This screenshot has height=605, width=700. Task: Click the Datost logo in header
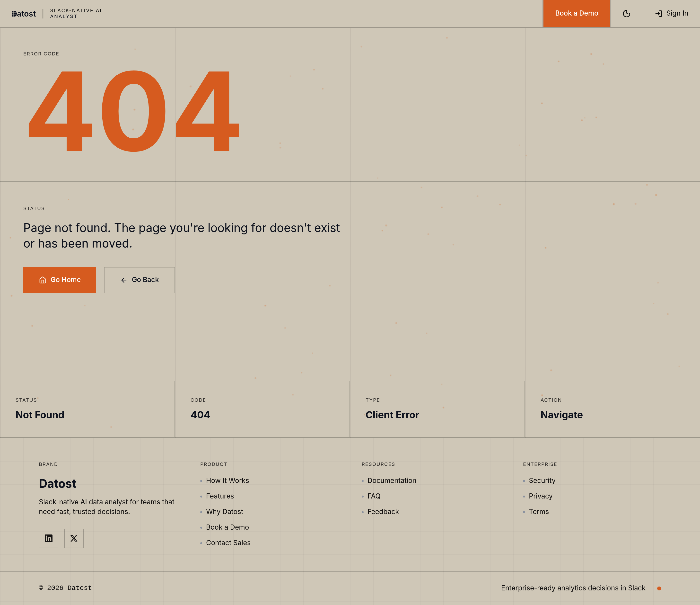click(x=23, y=14)
